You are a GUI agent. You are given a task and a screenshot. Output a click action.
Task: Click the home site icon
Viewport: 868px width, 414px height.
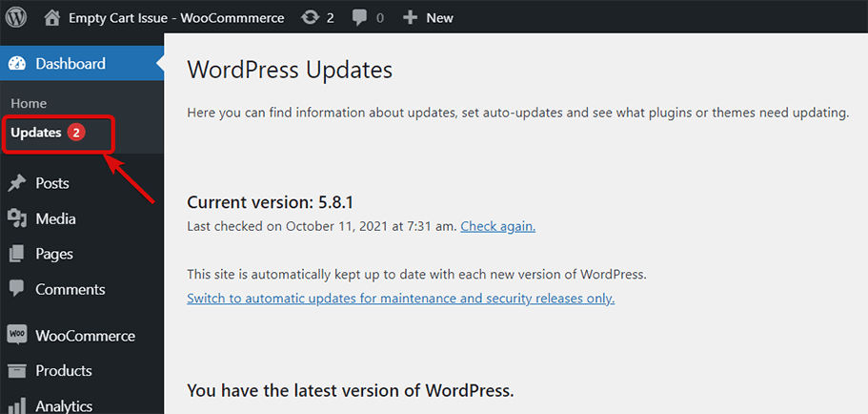pos(52,17)
